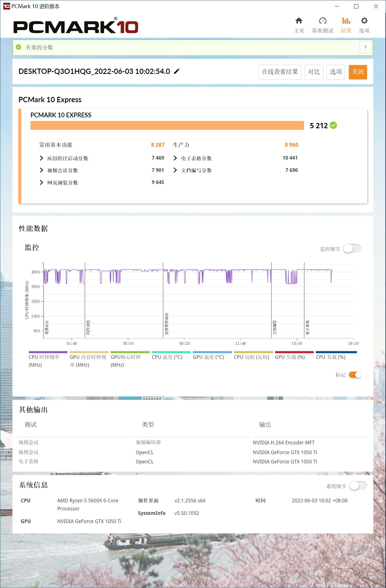Click the green valid-score checkmark icon
The image size is (386, 588).
(19, 47)
